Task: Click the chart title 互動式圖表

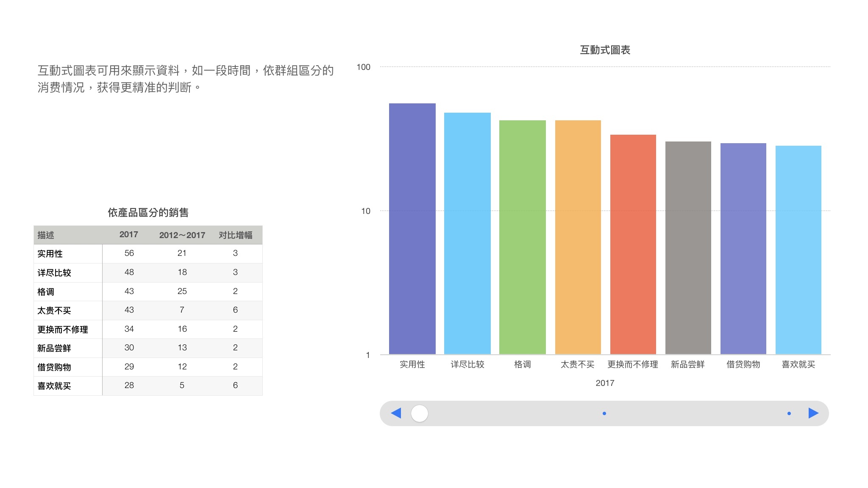Action: click(x=605, y=50)
